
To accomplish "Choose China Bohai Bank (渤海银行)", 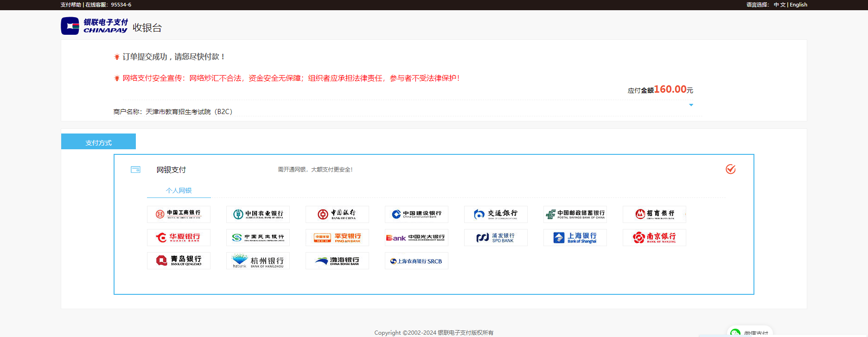I will [337, 261].
